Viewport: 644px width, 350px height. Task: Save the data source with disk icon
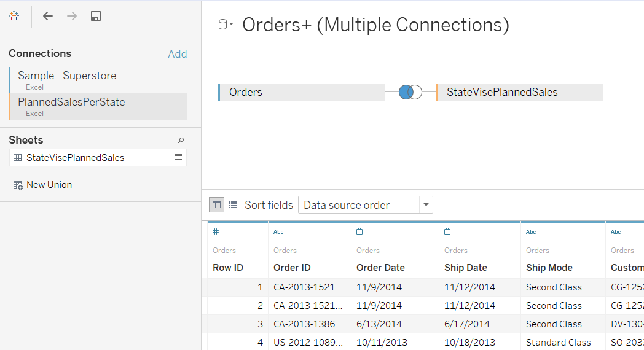click(95, 16)
